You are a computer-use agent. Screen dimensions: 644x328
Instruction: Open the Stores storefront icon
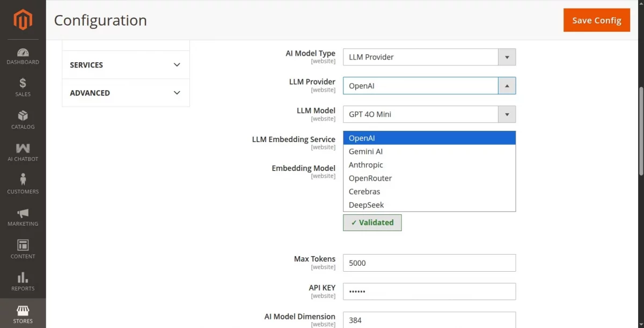click(23, 311)
